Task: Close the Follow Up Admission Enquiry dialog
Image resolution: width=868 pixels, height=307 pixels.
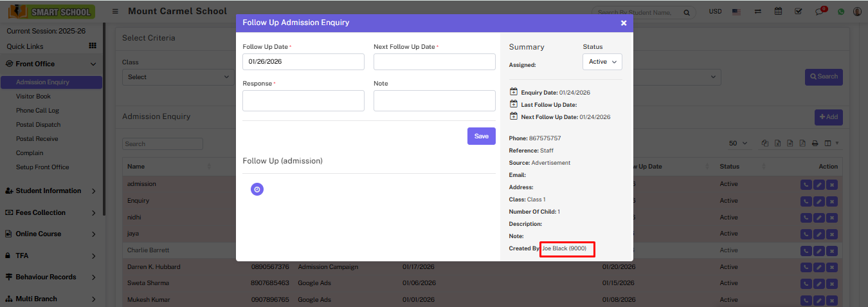Action: [623, 23]
